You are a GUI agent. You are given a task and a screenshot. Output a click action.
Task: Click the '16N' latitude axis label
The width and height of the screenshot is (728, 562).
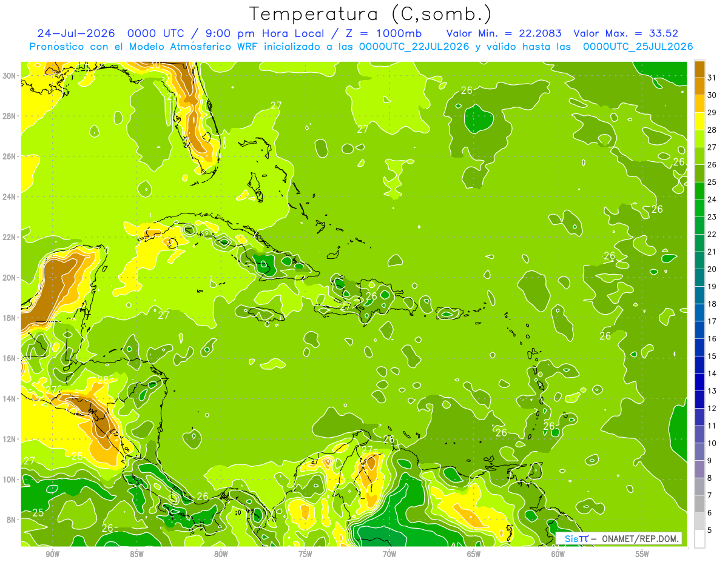pos(8,358)
